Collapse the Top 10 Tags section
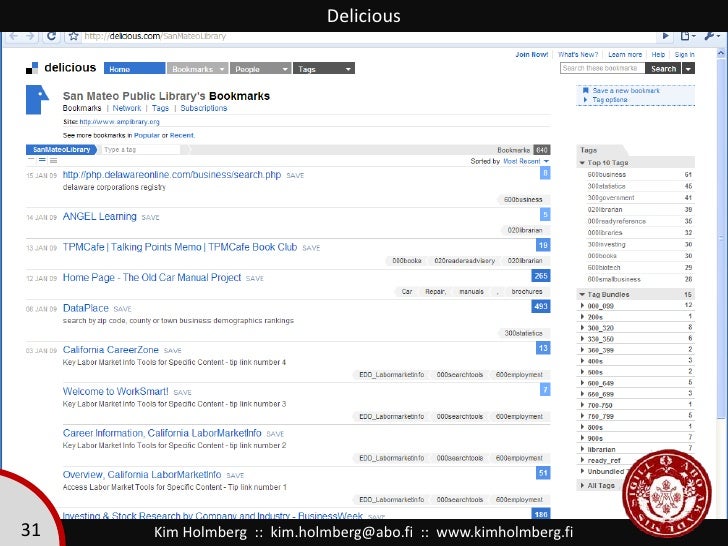 [582, 163]
